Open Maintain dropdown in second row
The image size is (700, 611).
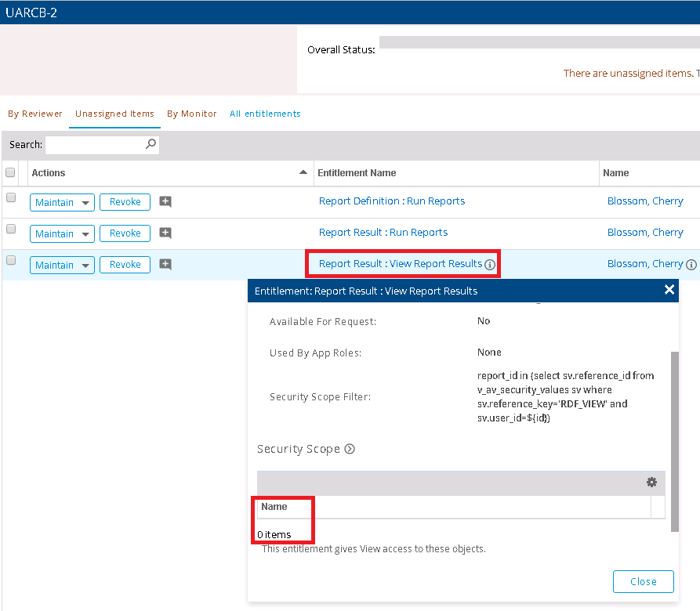click(x=85, y=234)
